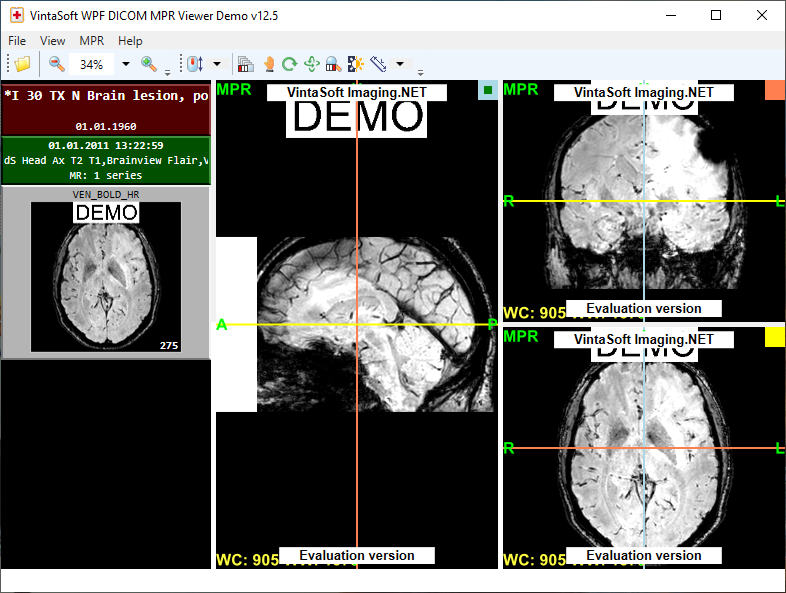Select the VEN_BOLD_HR series thumbnail
This screenshot has width=786, height=593.
(105, 275)
